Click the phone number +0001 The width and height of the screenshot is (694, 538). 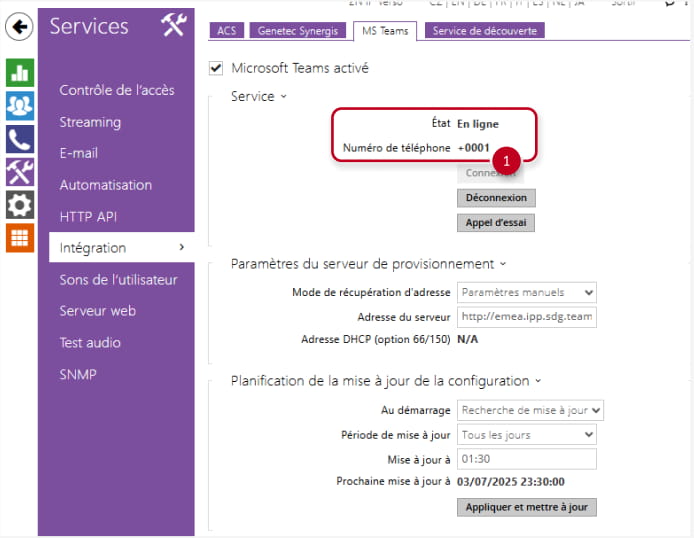point(473,148)
